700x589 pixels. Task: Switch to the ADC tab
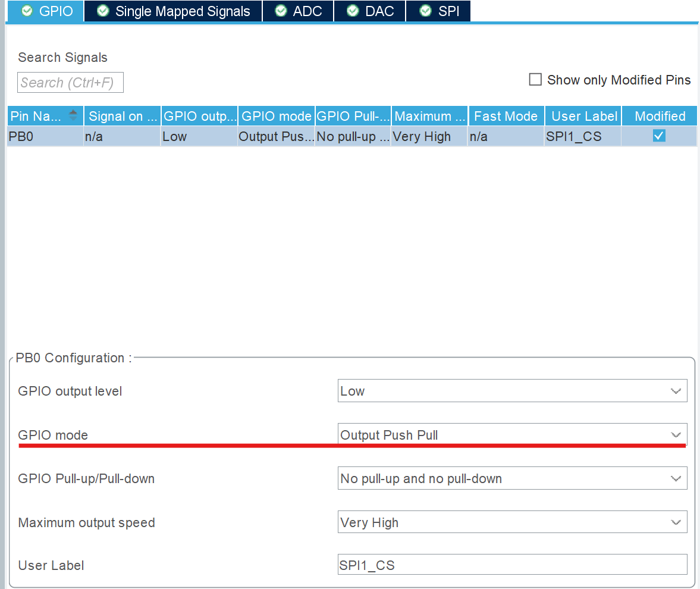tap(298, 11)
